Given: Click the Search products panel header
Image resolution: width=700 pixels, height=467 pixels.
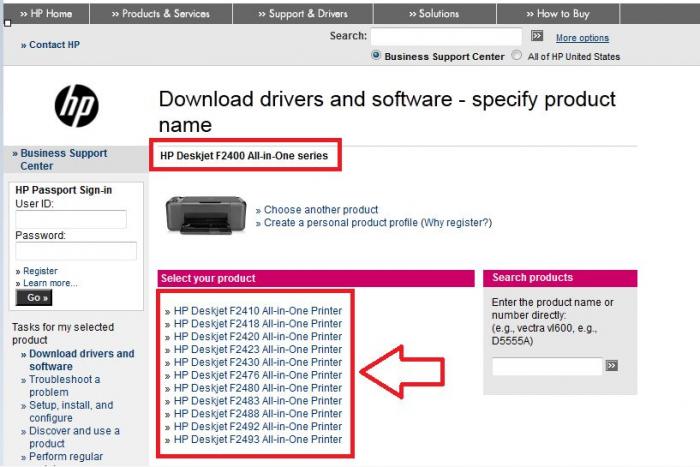Looking at the screenshot, I should tap(560, 278).
